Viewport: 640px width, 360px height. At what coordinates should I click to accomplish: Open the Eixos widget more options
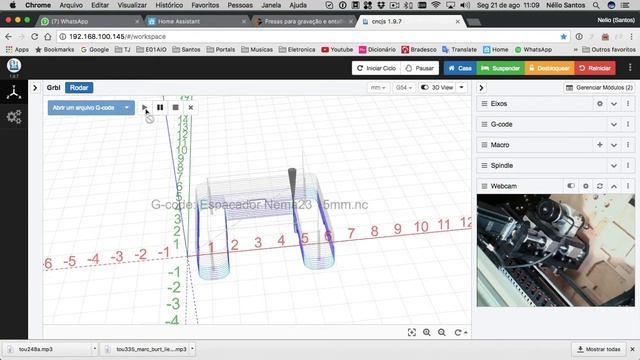(x=628, y=104)
